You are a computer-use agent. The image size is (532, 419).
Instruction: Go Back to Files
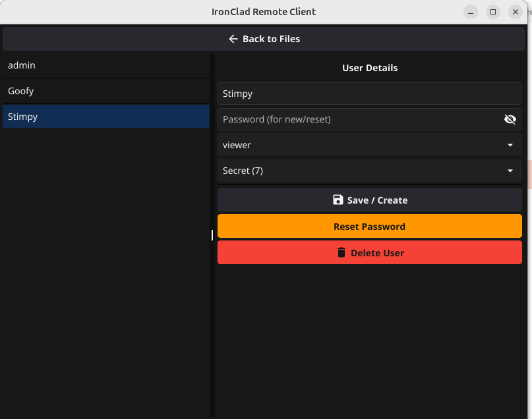264,39
